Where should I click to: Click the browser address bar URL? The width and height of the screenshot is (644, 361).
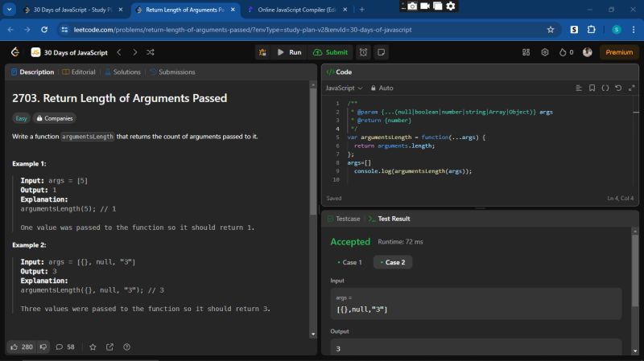[242, 30]
